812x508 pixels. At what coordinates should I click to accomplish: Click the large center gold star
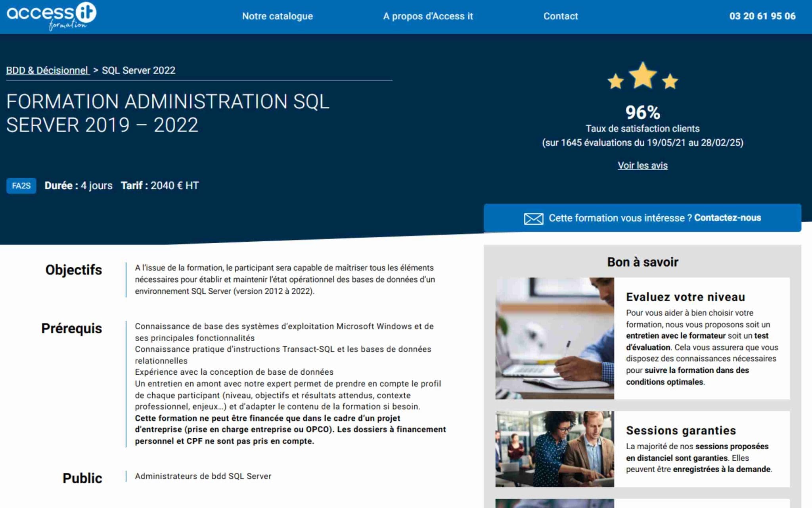(643, 75)
